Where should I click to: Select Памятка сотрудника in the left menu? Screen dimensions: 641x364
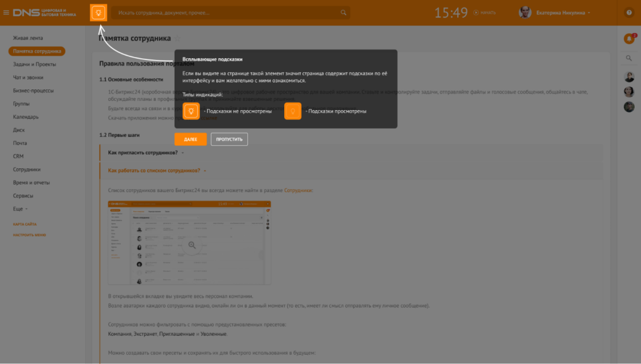(x=37, y=51)
